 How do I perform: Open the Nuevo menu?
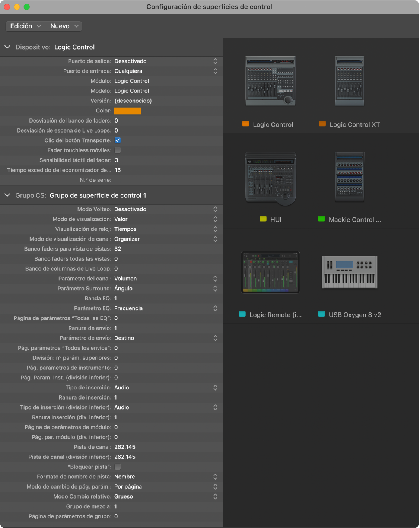pos(64,26)
